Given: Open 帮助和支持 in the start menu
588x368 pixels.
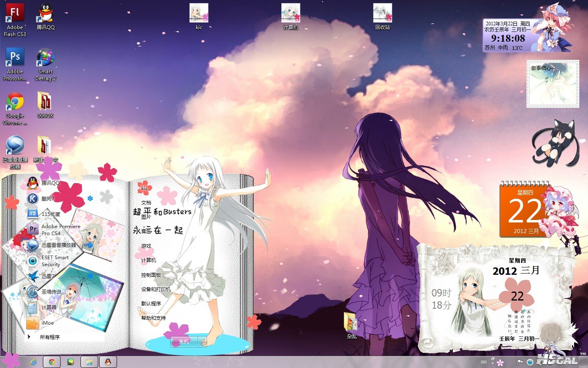Looking at the screenshot, I should pyautogui.click(x=154, y=318).
